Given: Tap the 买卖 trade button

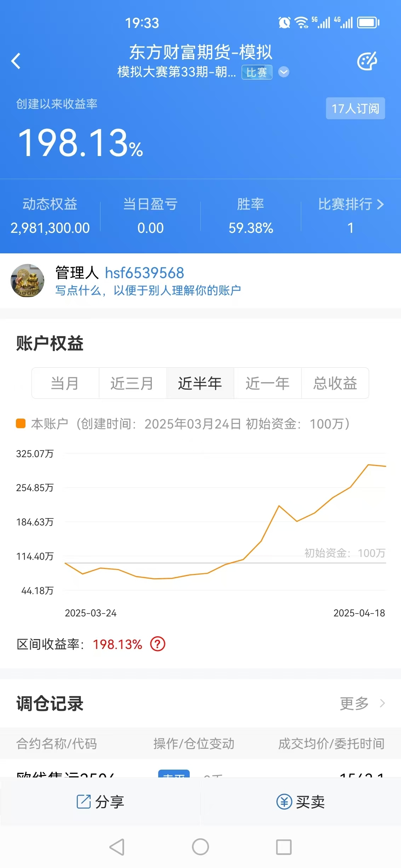Looking at the screenshot, I should pos(300,802).
